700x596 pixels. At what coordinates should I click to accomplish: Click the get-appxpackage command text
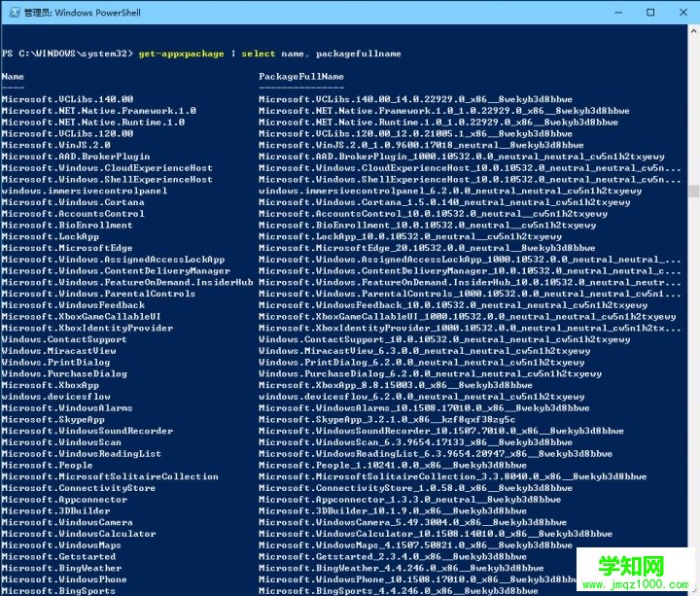(x=181, y=53)
